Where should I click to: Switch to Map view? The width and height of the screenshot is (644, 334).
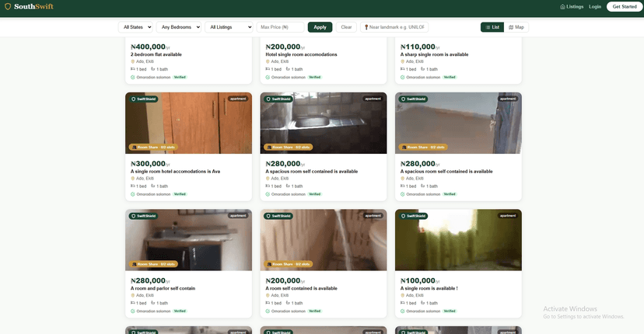516,27
